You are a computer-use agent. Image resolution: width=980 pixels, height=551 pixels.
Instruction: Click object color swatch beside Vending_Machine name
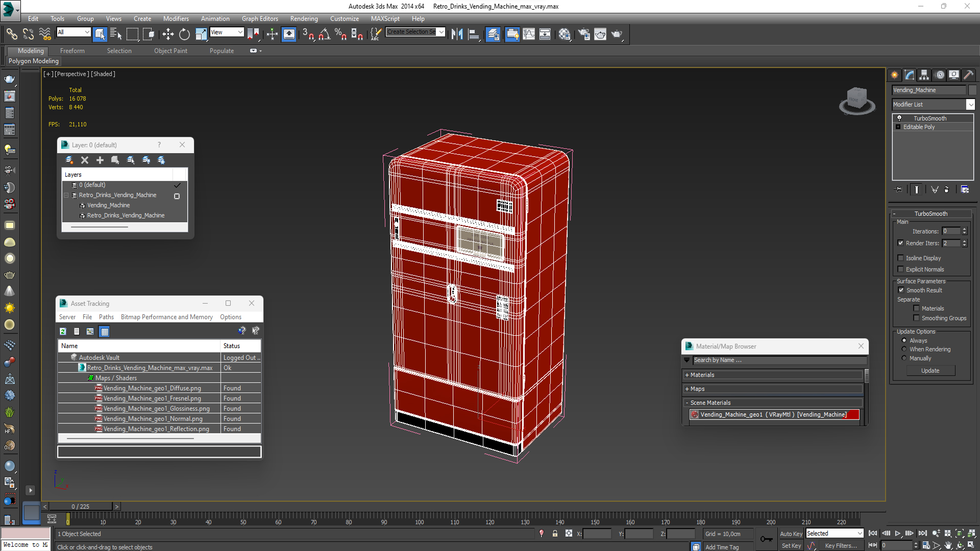click(x=972, y=90)
